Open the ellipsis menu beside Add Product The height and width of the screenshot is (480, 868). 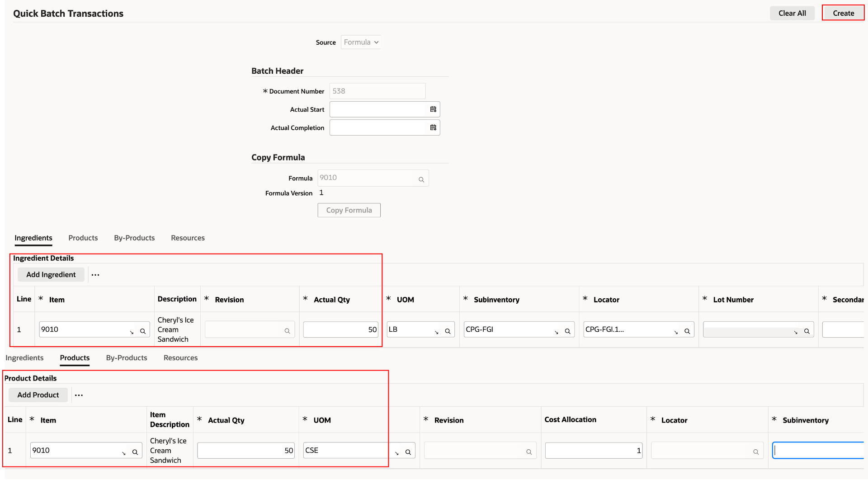(79, 395)
